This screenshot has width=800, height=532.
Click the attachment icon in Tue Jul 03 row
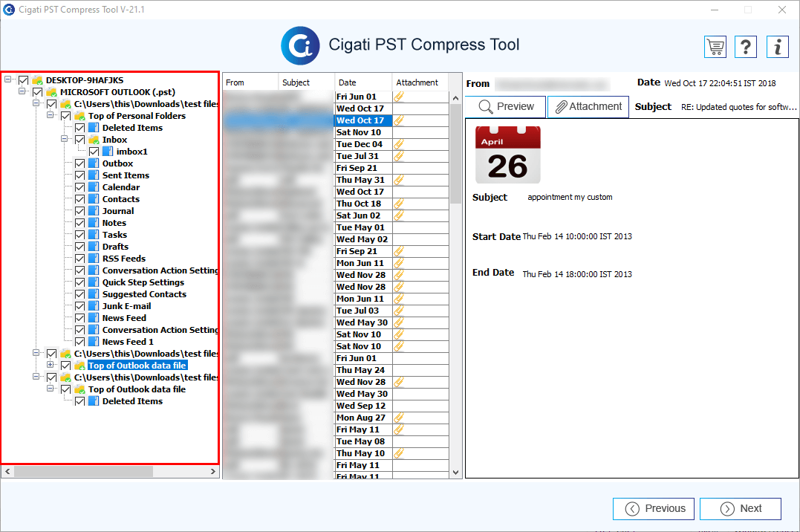[398, 311]
